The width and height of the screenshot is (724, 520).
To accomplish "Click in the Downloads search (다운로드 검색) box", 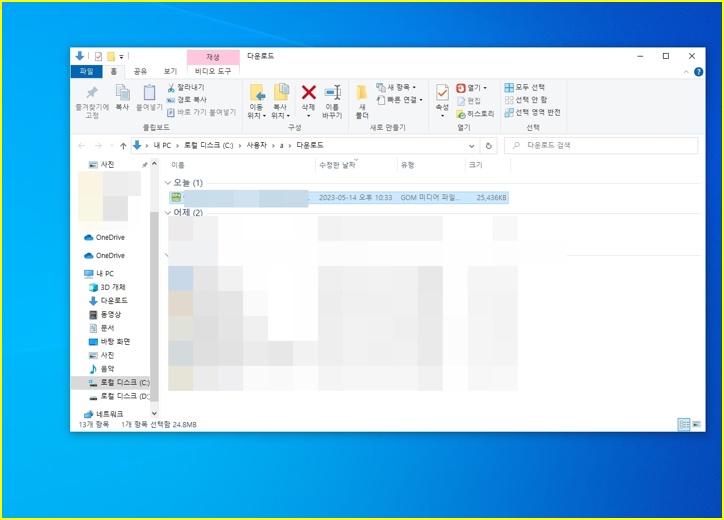I will 601,145.
